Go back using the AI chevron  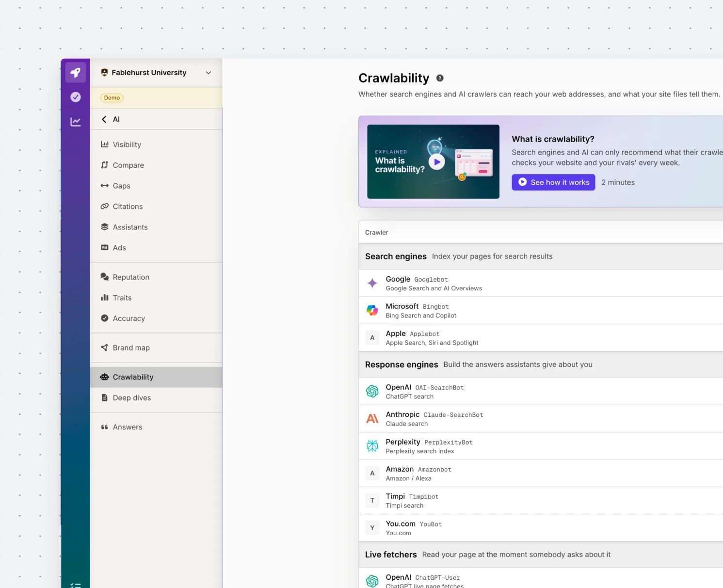click(x=104, y=119)
